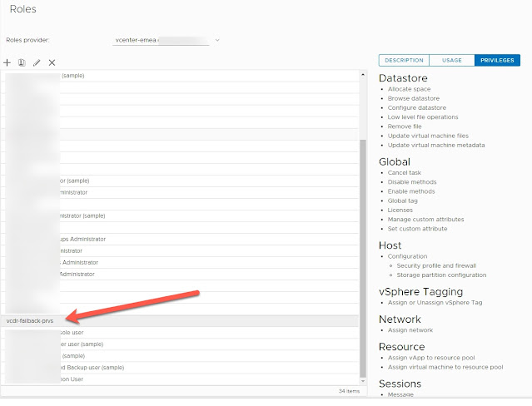
Task: Click 'Assign vApp to resource pool' privilege
Action: click(431, 358)
